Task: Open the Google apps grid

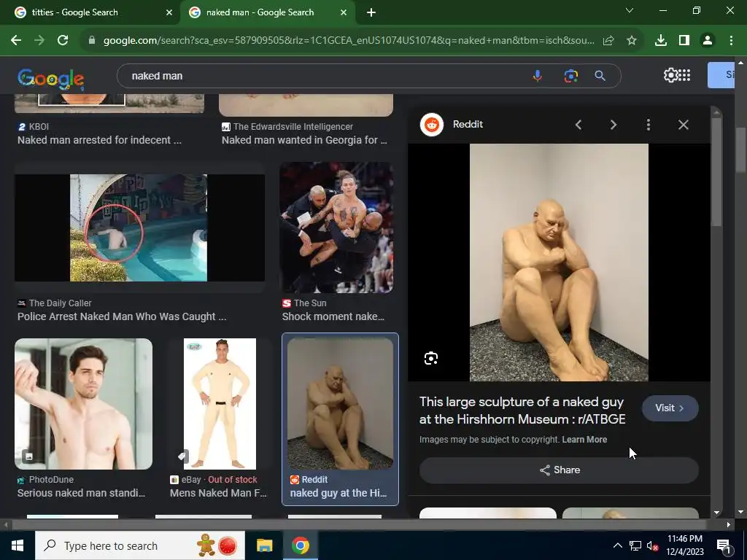Action: click(684, 75)
